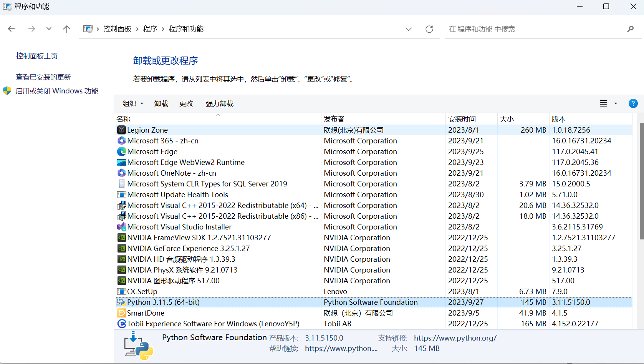The height and width of the screenshot is (364, 644).
Task: Click the Lenovo publisher cell for OCSetUp
Action: [335, 291]
